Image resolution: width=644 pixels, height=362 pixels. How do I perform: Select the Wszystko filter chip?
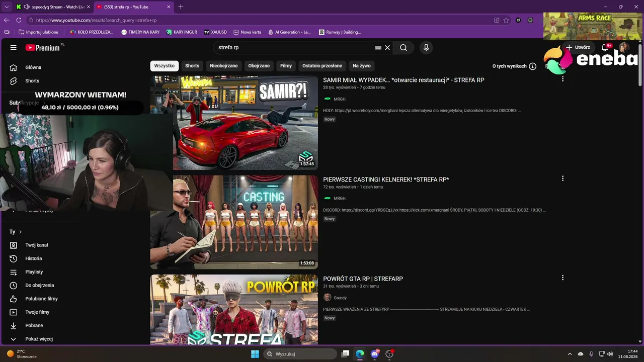[x=165, y=66]
